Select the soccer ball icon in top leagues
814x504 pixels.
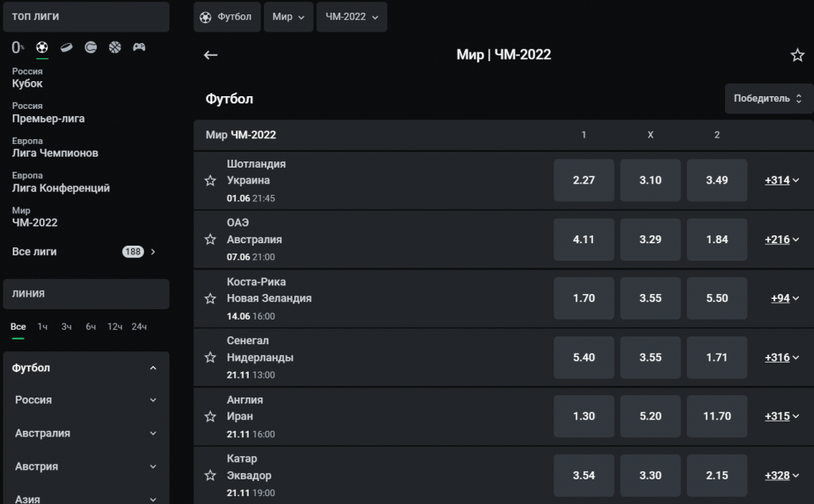(42, 48)
